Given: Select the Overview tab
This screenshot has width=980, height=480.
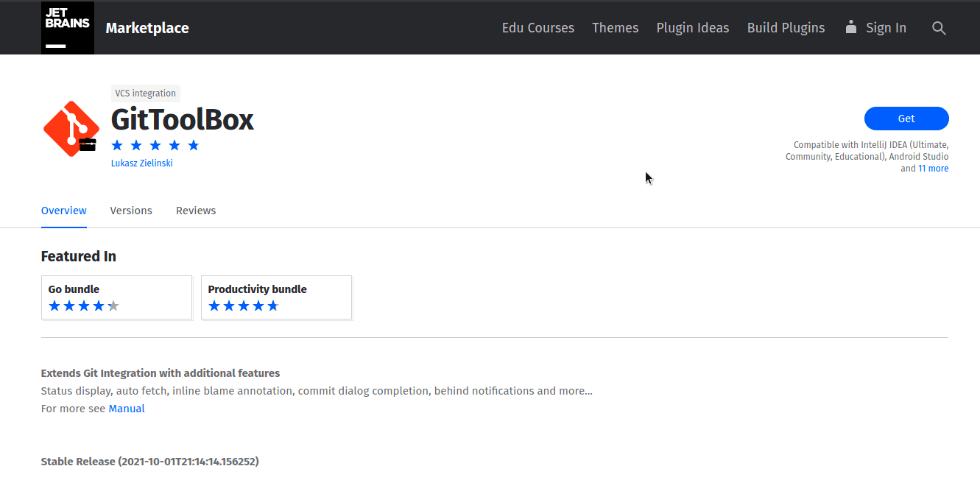Looking at the screenshot, I should [63, 211].
